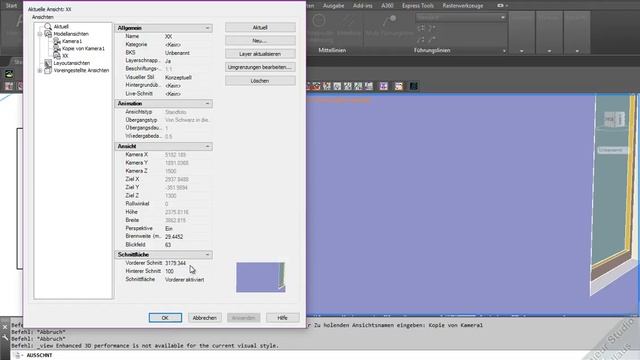Click the view preview thumbnail
This screenshot has height=360, width=640.
pos(260,277)
